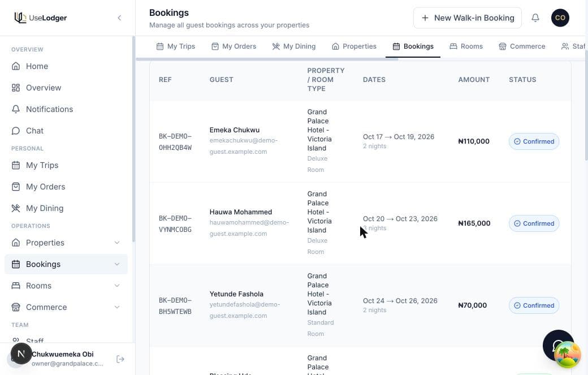Click dates Oct 24 → Oct 26, 2026
Screen dimensions: 588x375
400,301
